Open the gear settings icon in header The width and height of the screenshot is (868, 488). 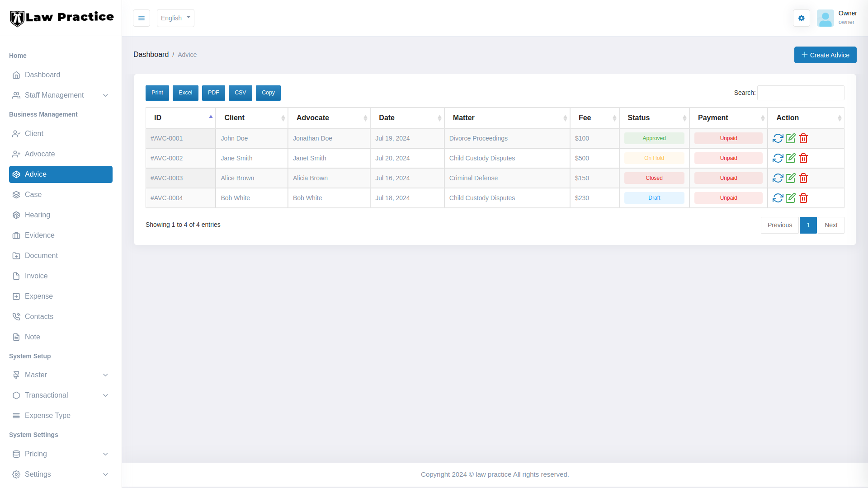801,18
